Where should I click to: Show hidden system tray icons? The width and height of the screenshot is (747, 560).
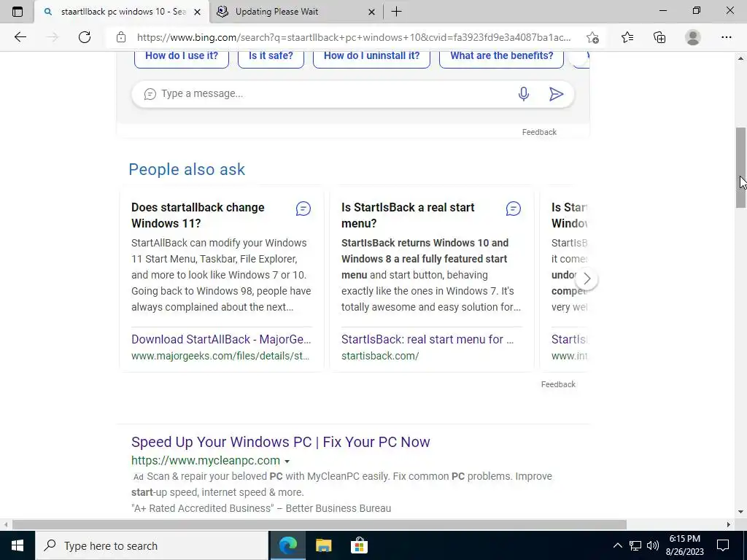click(x=617, y=545)
